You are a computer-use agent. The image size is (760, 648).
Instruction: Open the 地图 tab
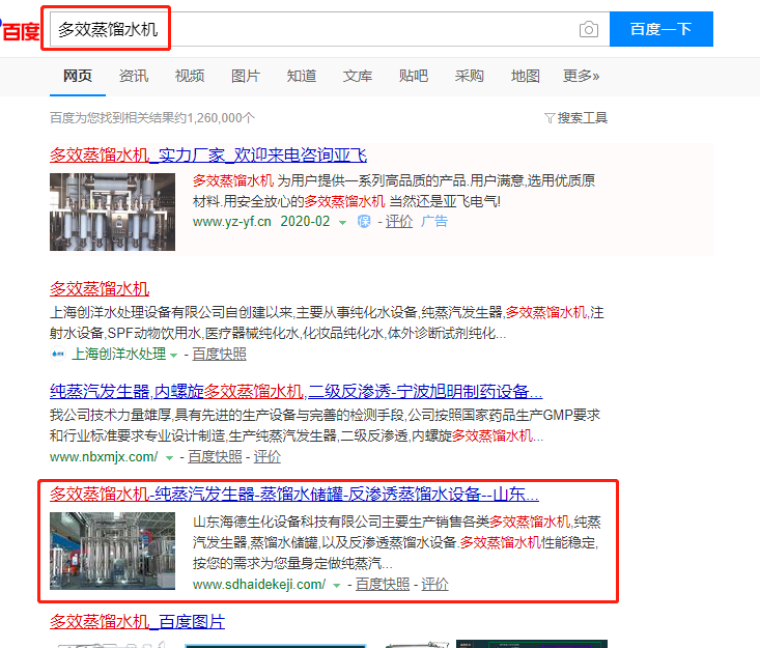(525, 76)
